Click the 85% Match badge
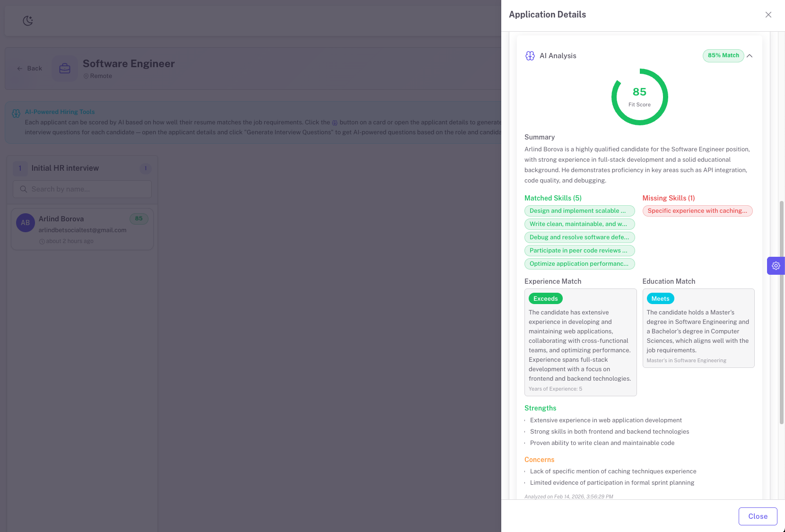 click(x=723, y=55)
